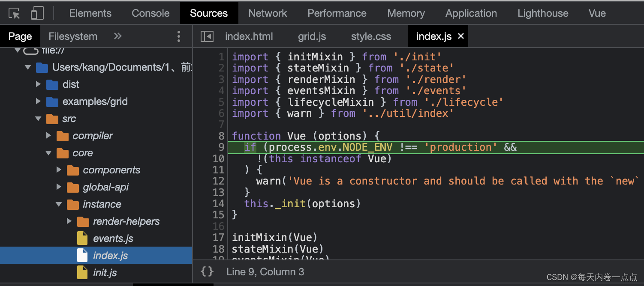Activate the inspect element picker icon
Viewport: 644px width, 286px height.
pos(15,13)
